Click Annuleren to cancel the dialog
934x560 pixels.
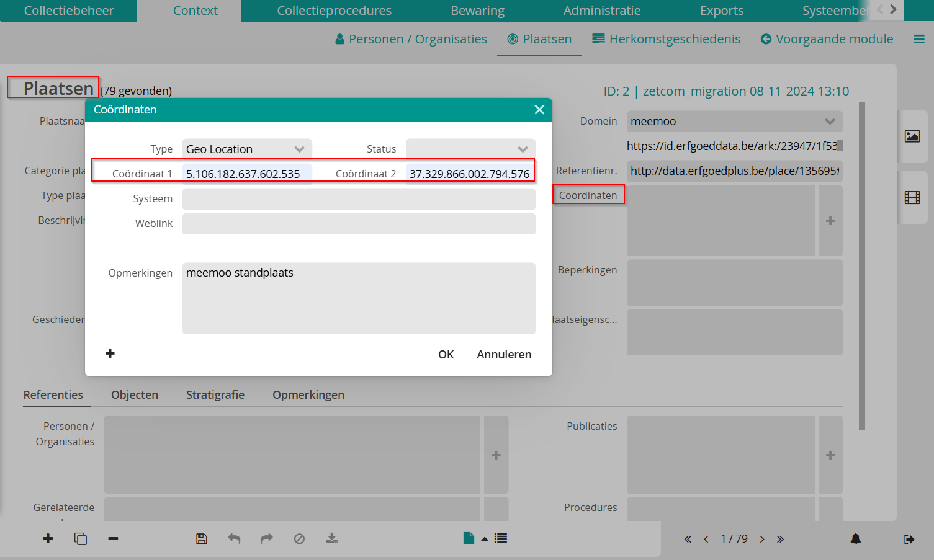504,355
